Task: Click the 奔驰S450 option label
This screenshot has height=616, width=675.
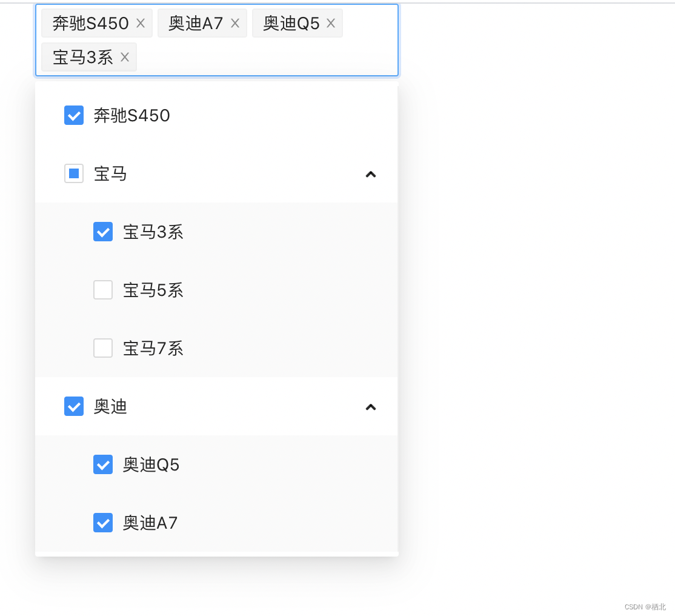Action: [x=131, y=115]
